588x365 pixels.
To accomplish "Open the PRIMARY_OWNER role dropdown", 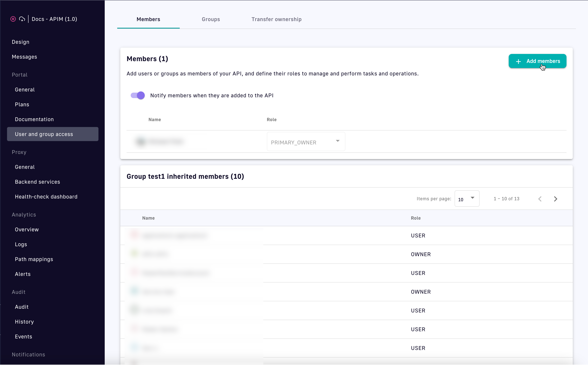I will tap(306, 142).
